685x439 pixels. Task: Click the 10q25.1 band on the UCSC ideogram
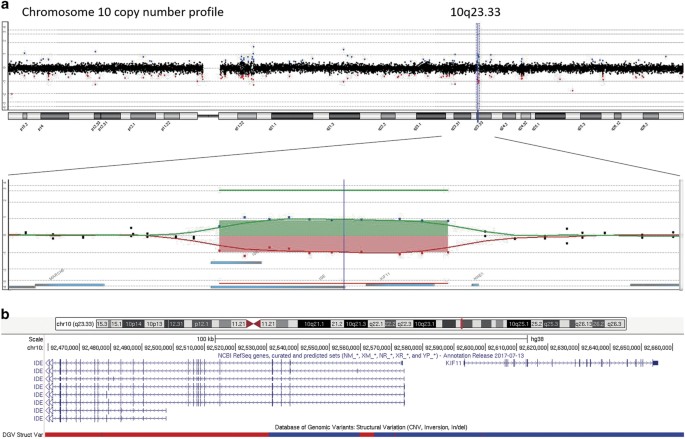pyautogui.click(x=519, y=324)
